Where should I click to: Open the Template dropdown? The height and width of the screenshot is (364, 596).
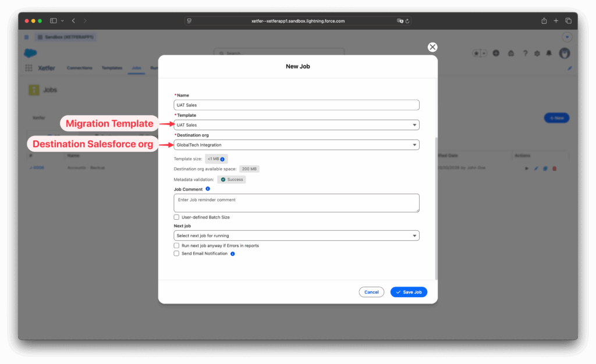(296, 125)
